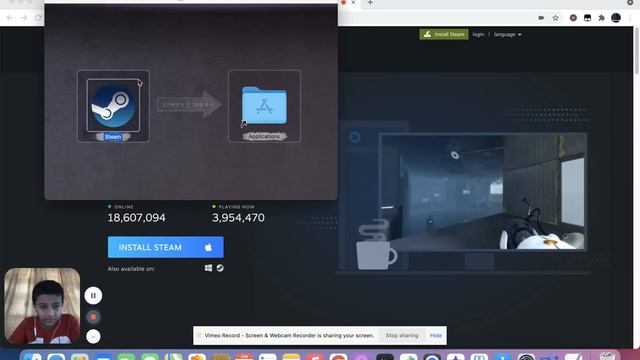
Task: Go back with the browser back arrow
Action: point(9,18)
